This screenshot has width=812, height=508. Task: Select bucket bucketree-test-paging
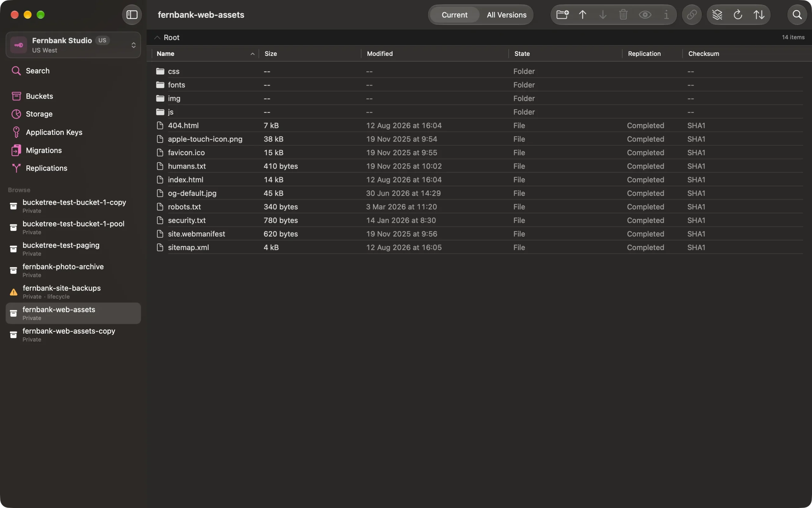73,249
